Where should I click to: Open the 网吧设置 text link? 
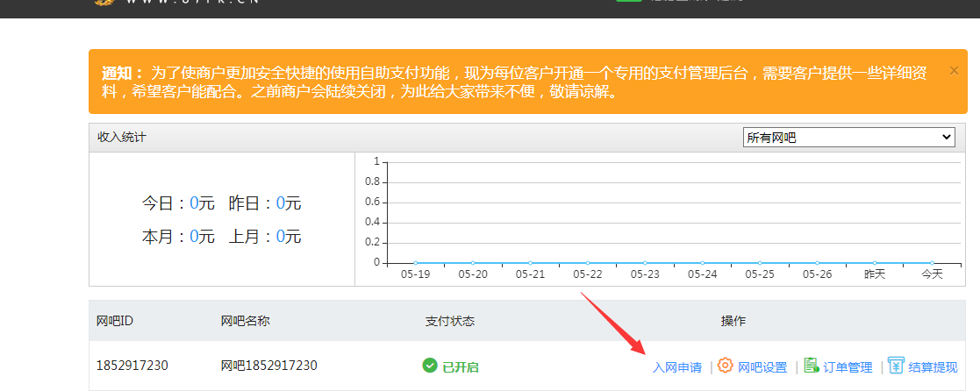[762, 367]
